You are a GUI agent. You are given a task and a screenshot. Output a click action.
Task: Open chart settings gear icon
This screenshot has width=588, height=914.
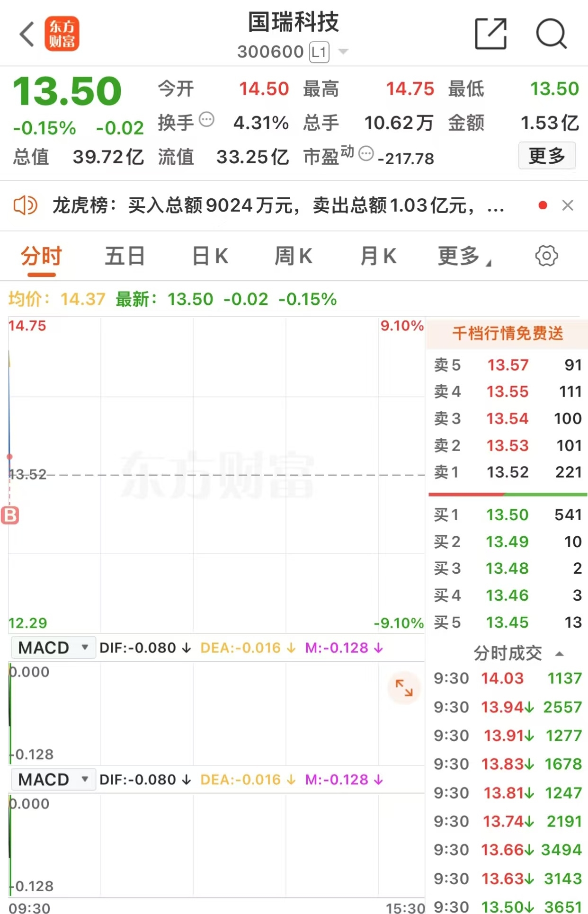tap(546, 256)
